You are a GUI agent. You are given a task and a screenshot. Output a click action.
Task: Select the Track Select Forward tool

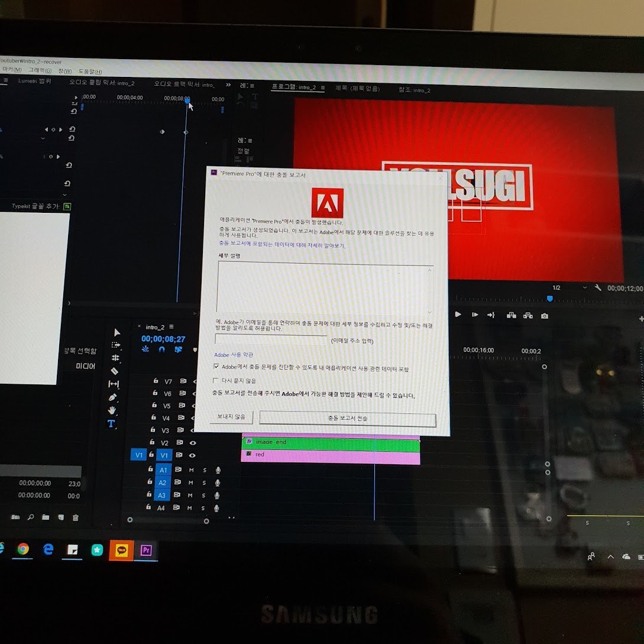(x=116, y=345)
